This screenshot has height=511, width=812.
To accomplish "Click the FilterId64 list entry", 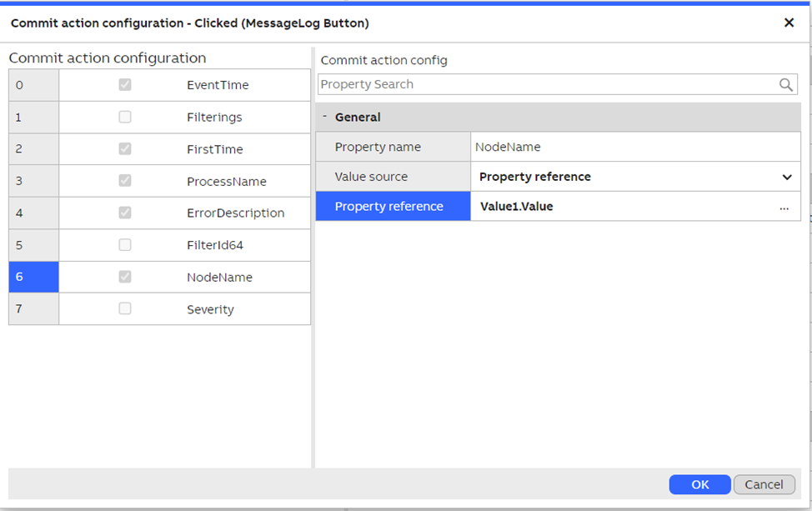I will [x=214, y=245].
